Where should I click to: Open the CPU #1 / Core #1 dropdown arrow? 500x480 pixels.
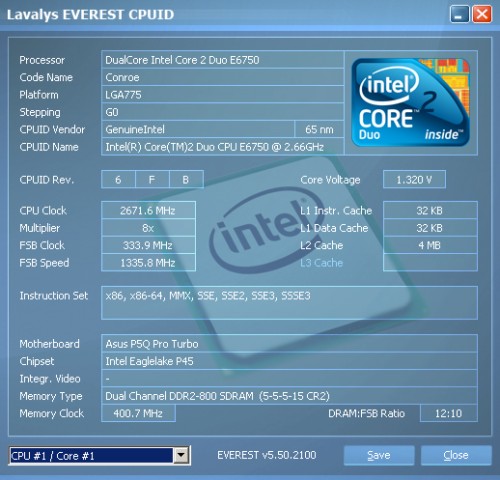[181, 455]
